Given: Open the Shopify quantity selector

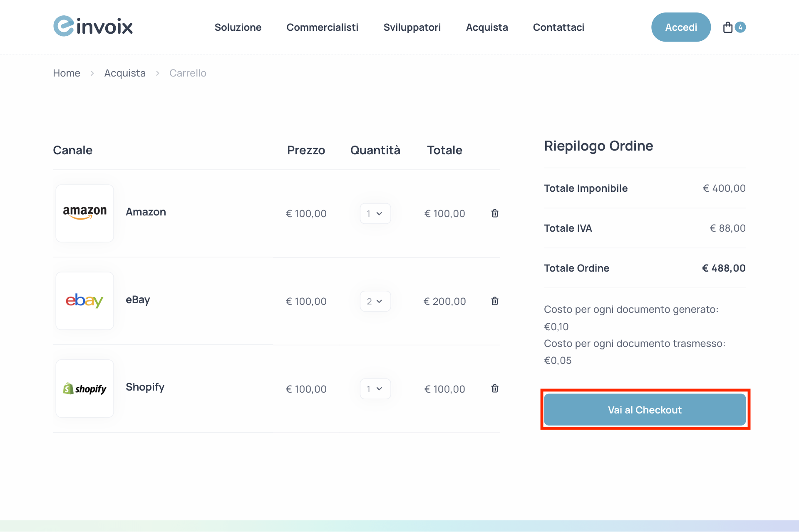Looking at the screenshot, I should [x=375, y=388].
